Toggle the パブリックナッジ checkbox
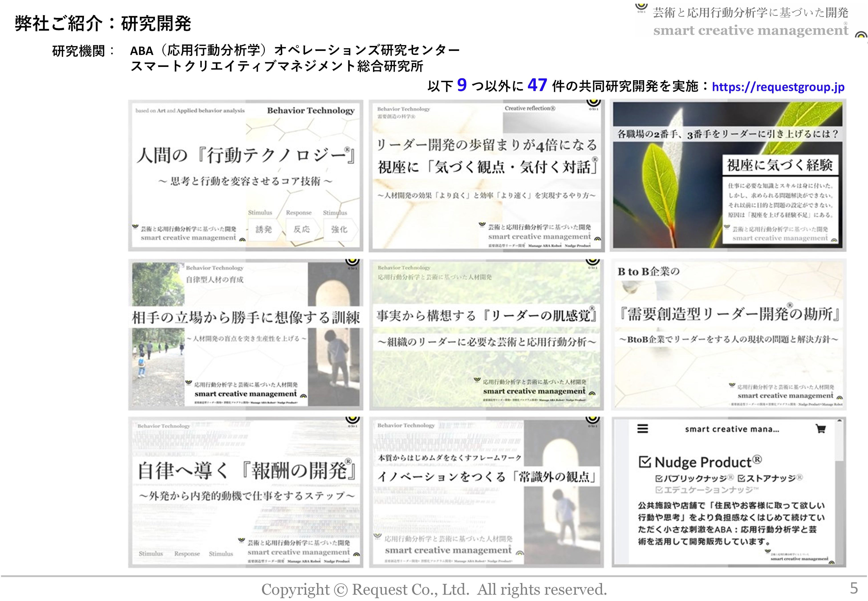Screen dimensions: 868x601 [659, 479]
